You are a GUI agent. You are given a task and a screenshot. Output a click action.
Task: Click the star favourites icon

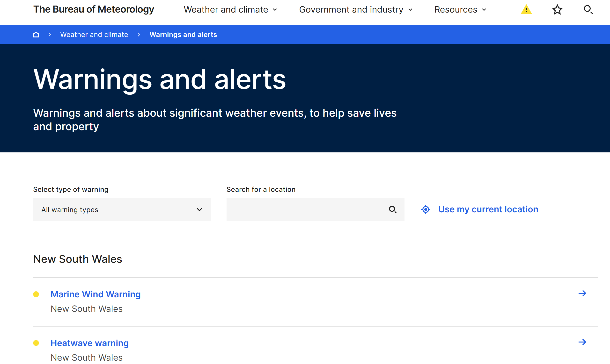(x=557, y=10)
